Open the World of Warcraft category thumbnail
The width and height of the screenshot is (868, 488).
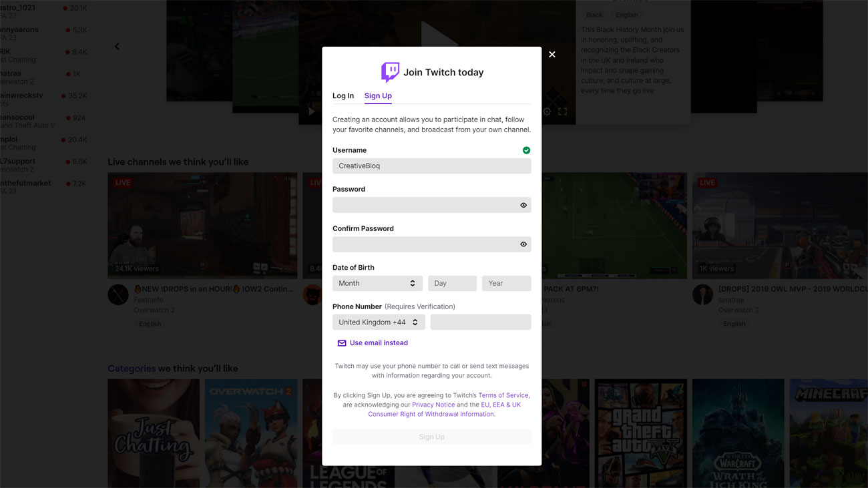coord(738,433)
